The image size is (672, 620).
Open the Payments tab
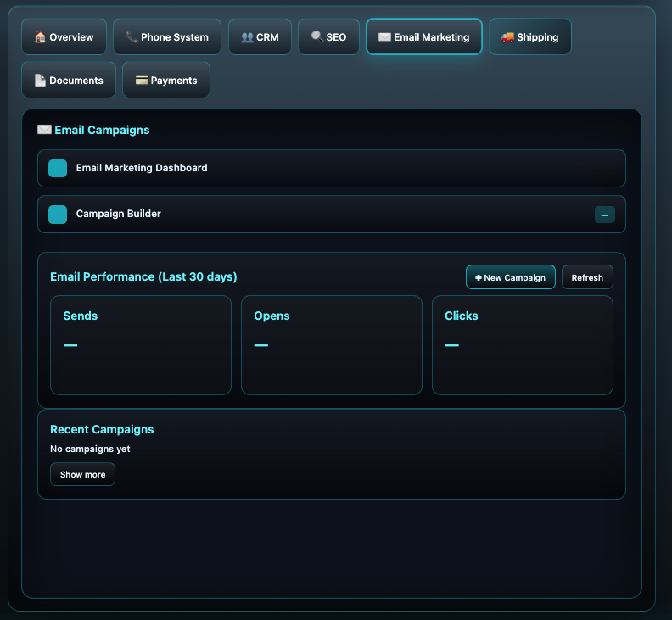166,81
